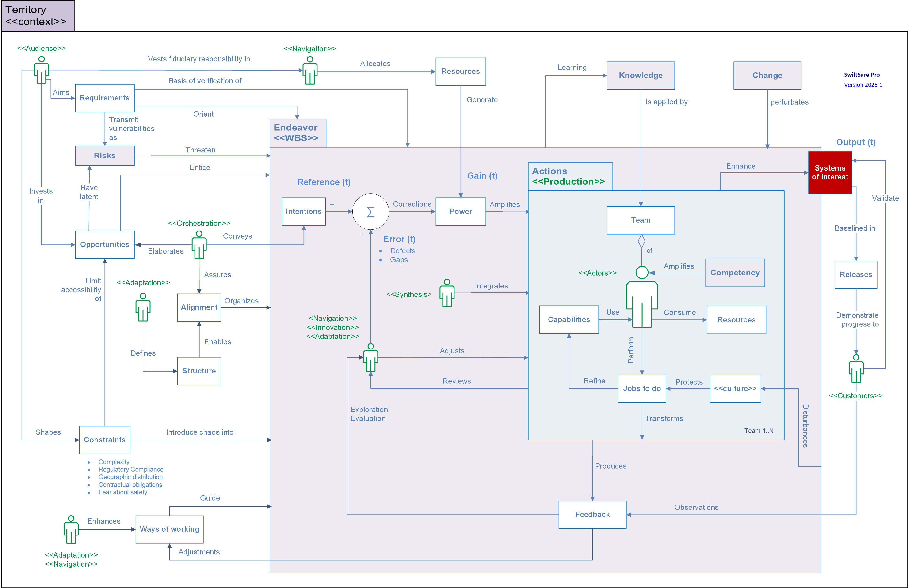This screenshot has width=908, height=588.
Task: Click the Audience person icon
Action: point(42,71)
